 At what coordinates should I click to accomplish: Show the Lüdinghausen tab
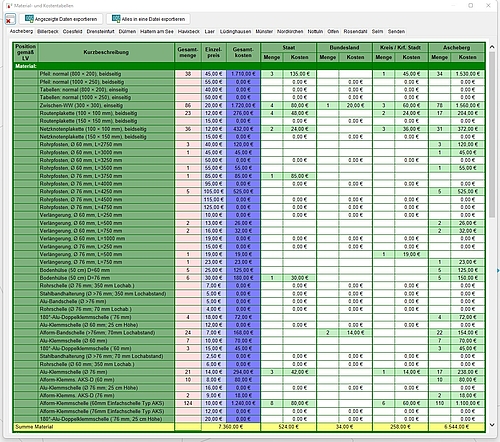click(235, 31)
